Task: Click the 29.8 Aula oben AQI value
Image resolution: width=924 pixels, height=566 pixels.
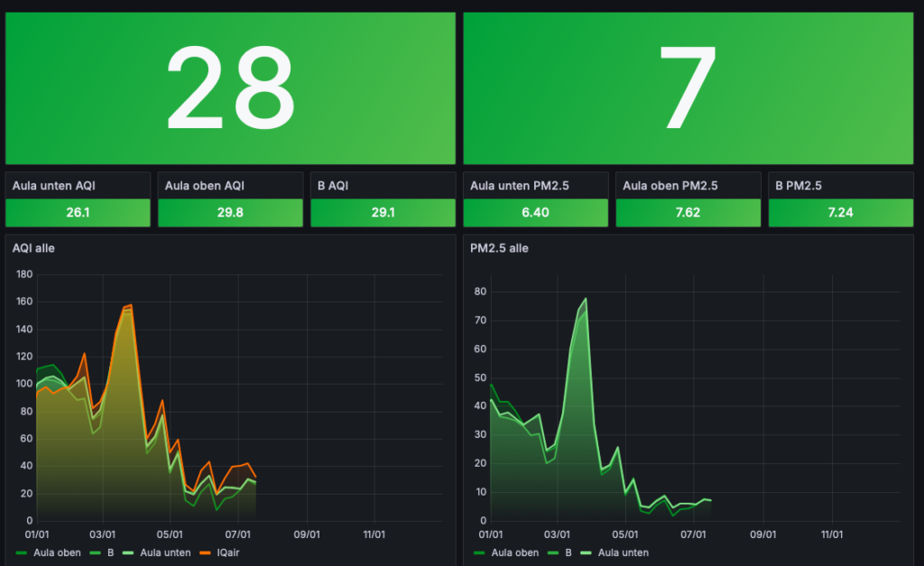Action: [230, 213]
